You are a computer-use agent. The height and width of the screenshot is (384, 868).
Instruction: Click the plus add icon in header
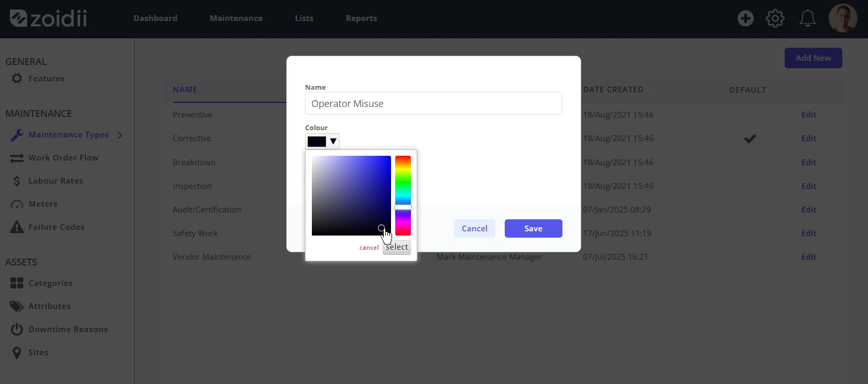(745, 18)
